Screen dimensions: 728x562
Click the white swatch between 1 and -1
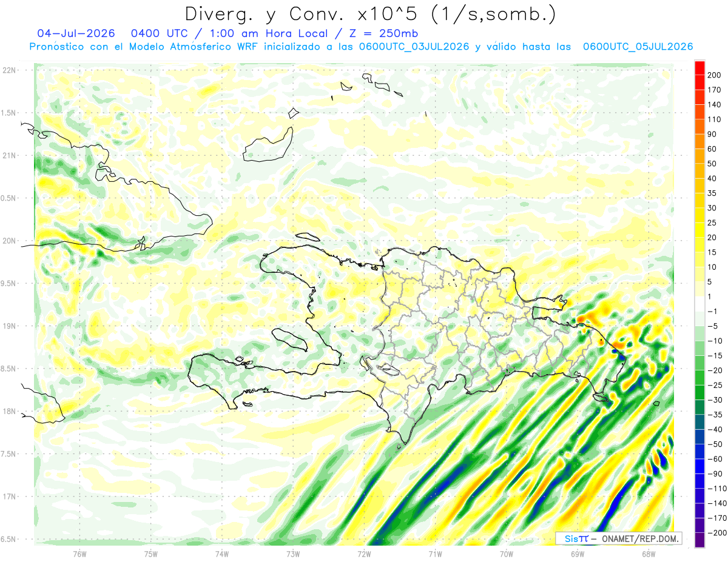(699, 303)
